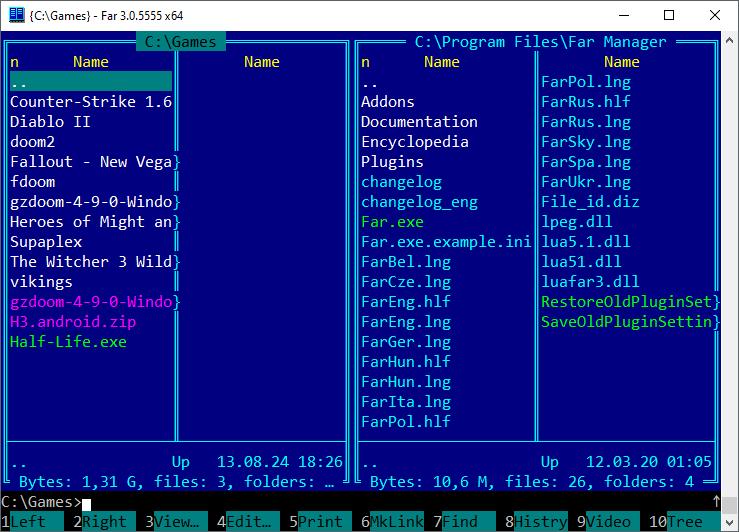Select the FarEng.lng file
The width and height of the screenshot is (739, 532).
point(406,322)
